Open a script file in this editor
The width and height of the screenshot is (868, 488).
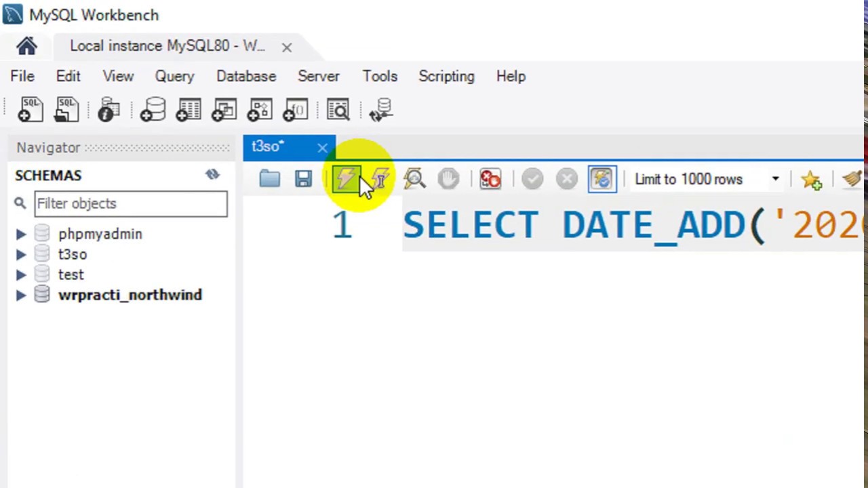click(x=269, y=179)
